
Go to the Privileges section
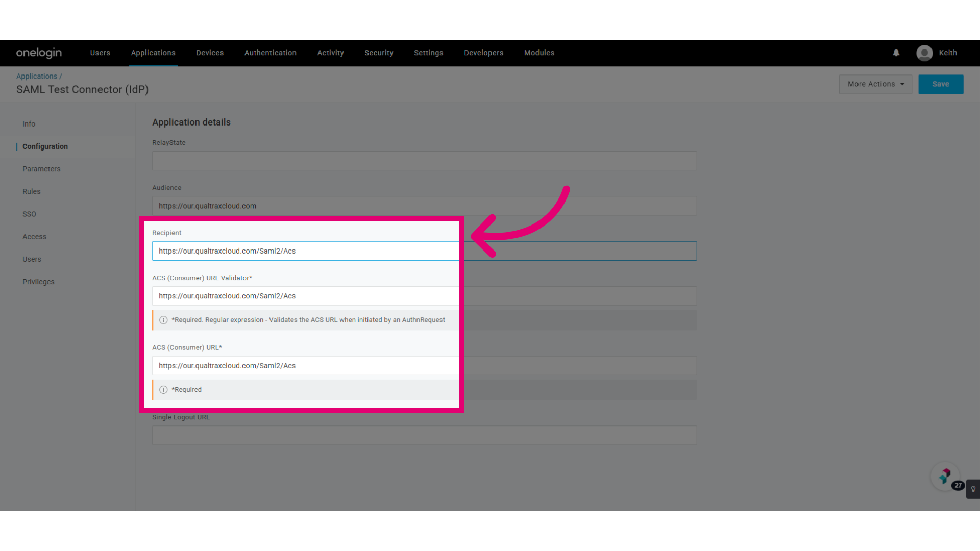tap(38, 282)
